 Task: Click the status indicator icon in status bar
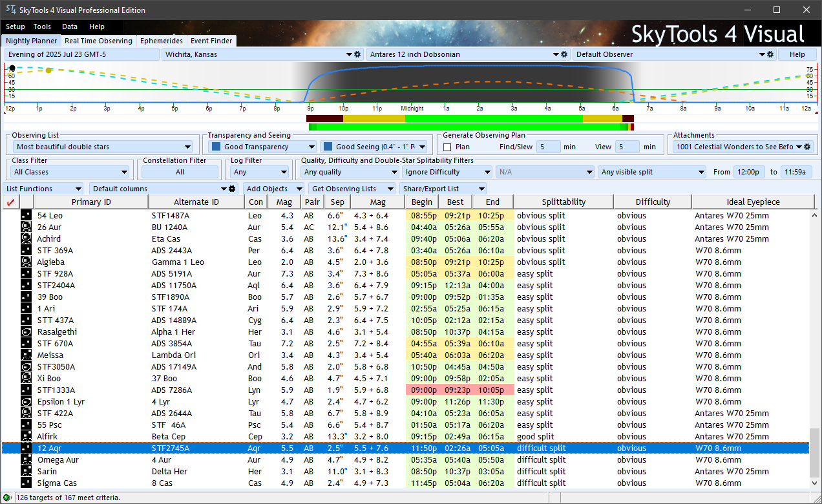pos(6,498)
